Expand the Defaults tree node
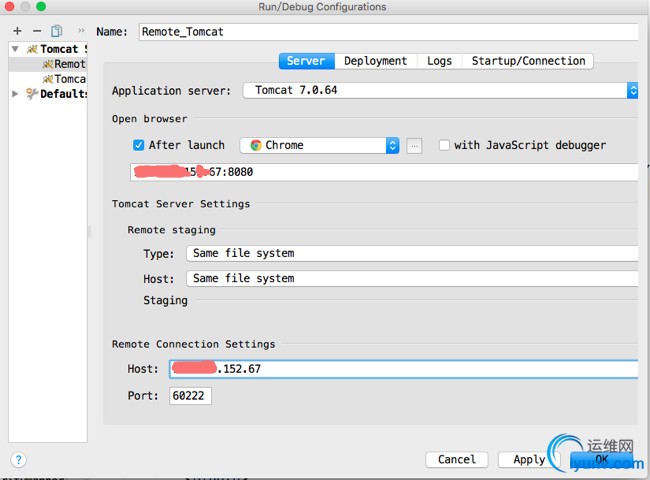Viewport: 650px width, 480px height. click(x=15, y=94)
